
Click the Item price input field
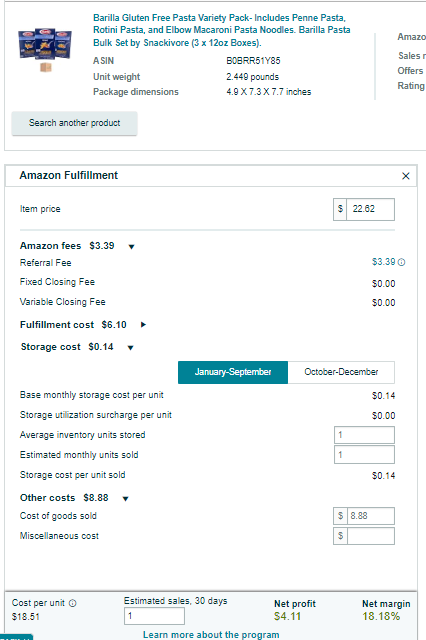coord(370,209)
